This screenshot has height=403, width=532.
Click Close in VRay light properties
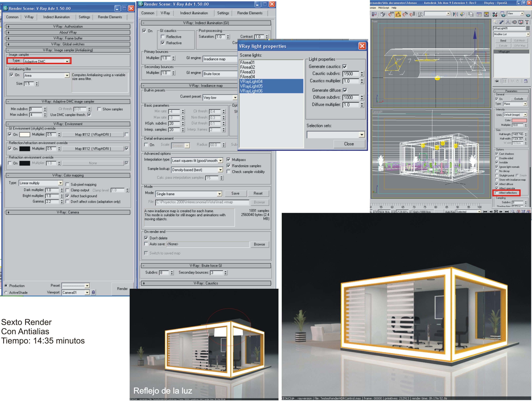coord(349,144)
